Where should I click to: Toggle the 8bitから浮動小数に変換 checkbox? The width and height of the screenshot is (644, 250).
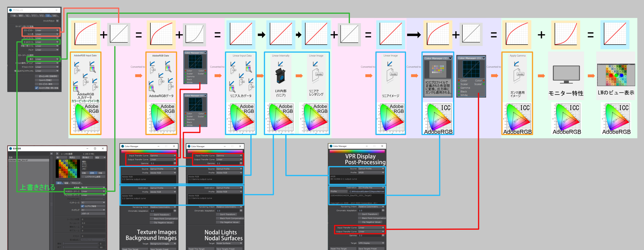[x=36, y=88]
